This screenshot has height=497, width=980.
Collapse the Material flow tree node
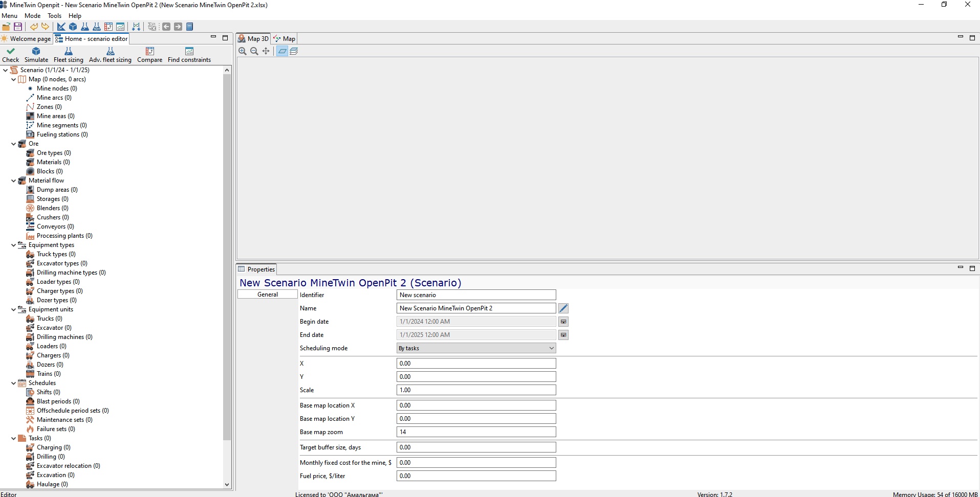coord(14,180)
